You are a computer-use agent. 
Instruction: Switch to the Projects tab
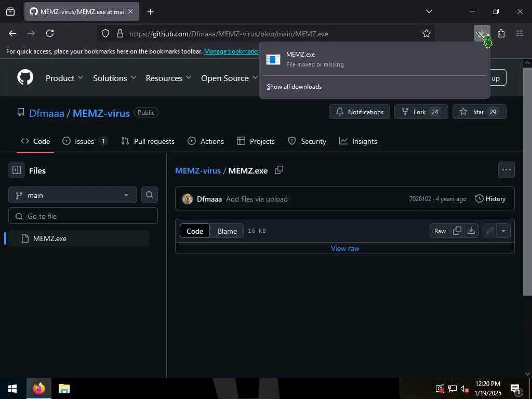pyautogui.click(x=256, y=141)
